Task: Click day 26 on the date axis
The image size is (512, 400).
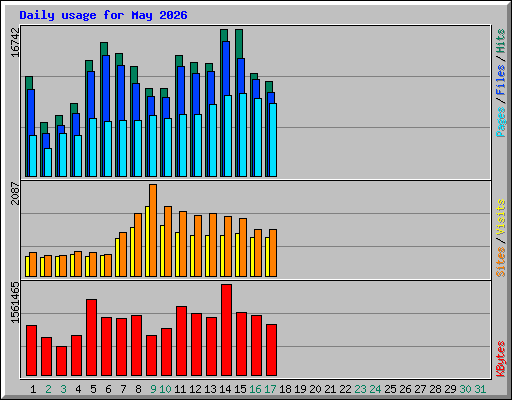Action: tap(405, 389)
